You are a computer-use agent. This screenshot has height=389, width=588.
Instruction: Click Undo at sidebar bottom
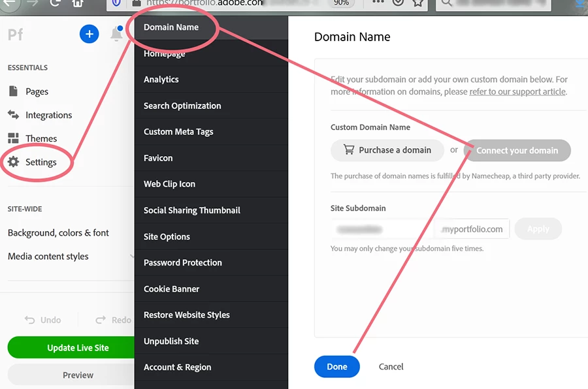42,320
